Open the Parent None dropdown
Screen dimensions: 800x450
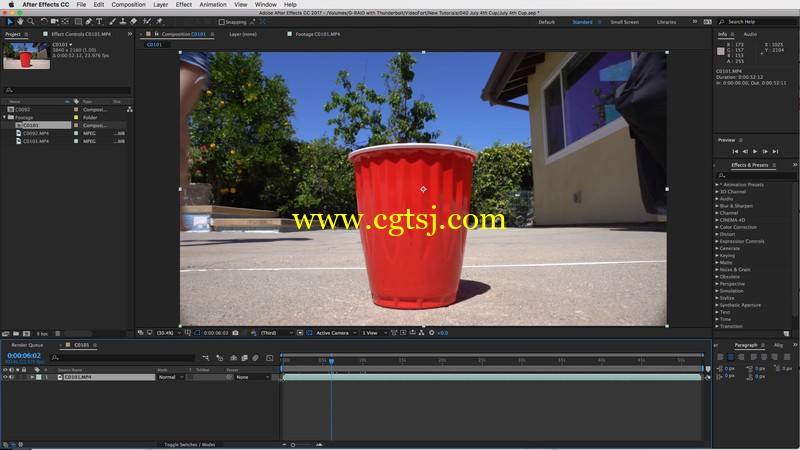point(253,377)
